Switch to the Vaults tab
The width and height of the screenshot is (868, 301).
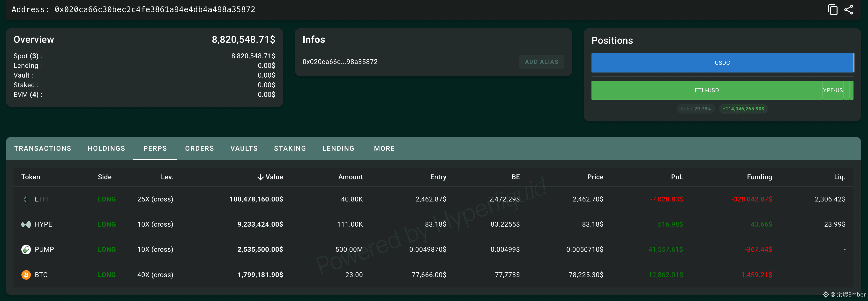click(x=244, y=148)
